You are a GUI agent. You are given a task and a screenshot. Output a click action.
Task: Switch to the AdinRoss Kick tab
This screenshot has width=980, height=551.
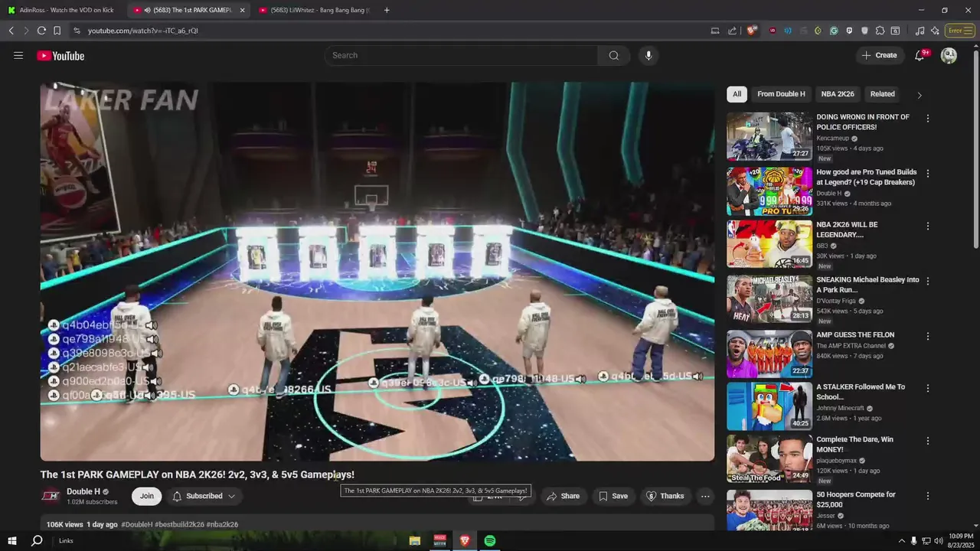pos(61,10)
